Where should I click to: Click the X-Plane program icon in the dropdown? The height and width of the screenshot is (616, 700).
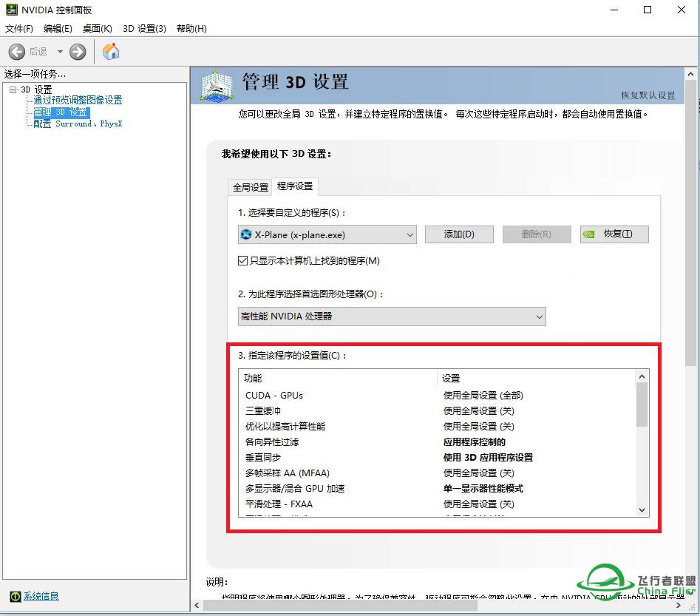tap(248, 234)
